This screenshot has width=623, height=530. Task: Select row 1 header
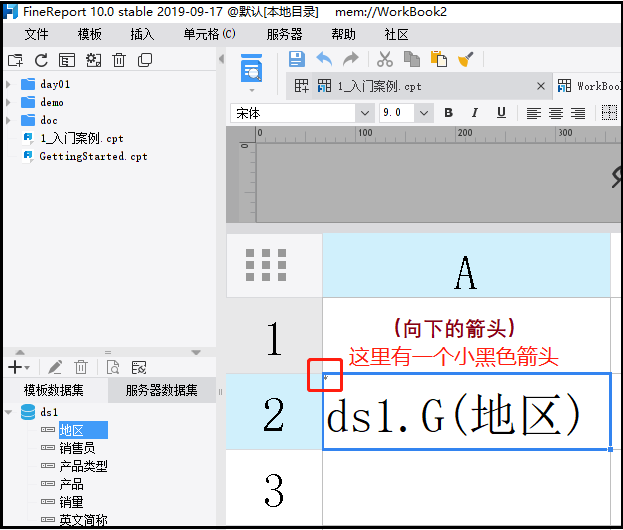tap(274, 336)
